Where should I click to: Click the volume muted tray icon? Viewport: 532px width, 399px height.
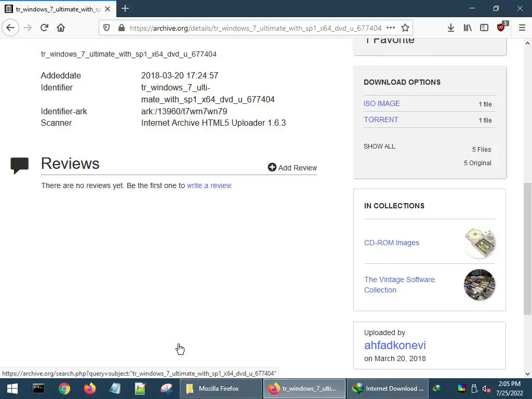pos(486,389)
